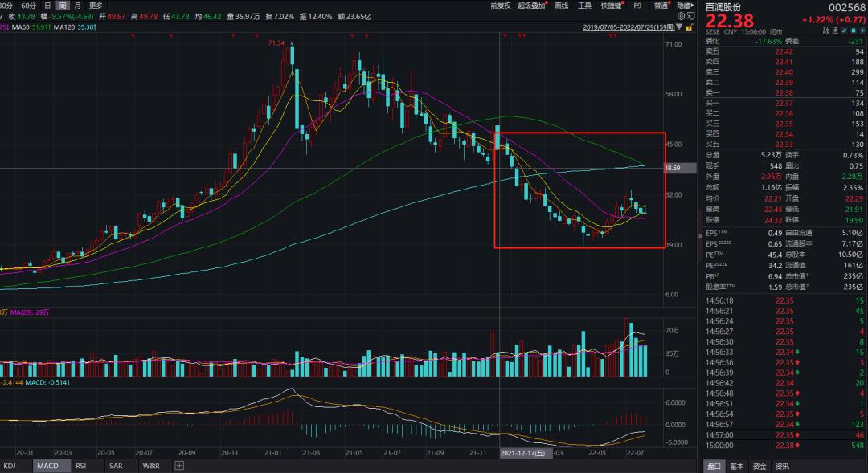This screenshot has height=473, width=868.
Task: Click the 卖五 22.42 ask row
Action: coord(784,51)
